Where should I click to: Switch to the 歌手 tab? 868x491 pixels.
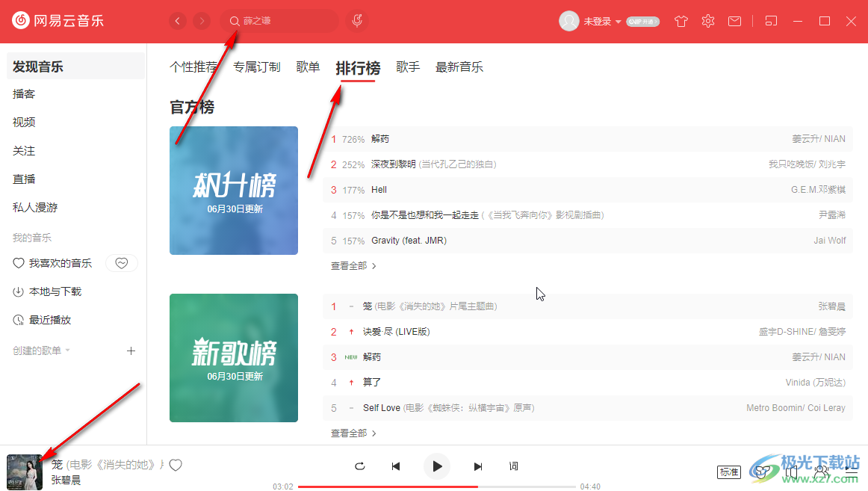(x=408, y=67)
